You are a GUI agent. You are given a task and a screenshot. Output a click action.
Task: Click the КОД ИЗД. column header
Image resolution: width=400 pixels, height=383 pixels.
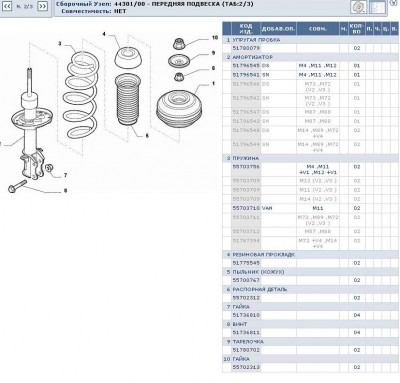[246, 29]
